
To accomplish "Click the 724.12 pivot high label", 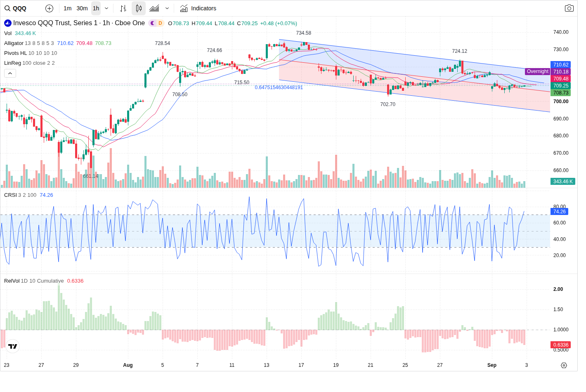I will pos(460,51).
